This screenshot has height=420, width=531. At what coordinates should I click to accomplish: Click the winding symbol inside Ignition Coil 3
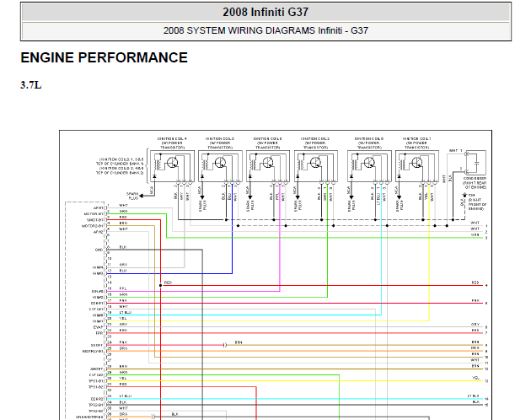pyautogui.click(x=205, y=164)
